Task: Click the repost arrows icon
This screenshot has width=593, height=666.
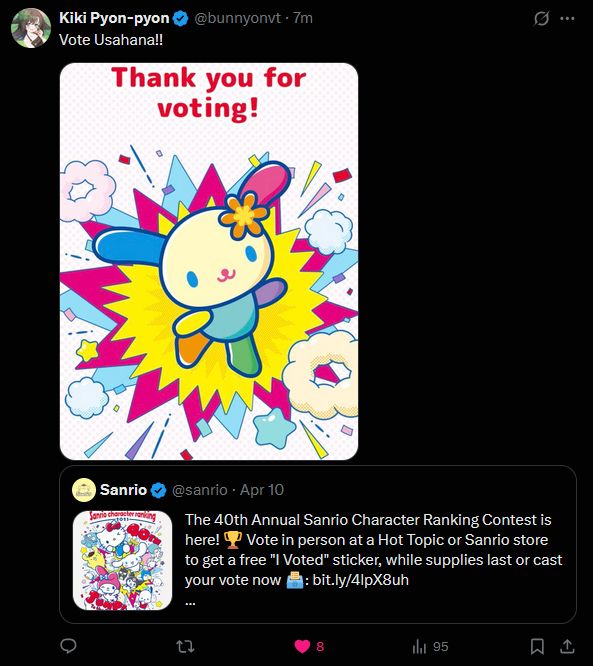Action: point(185,646)
